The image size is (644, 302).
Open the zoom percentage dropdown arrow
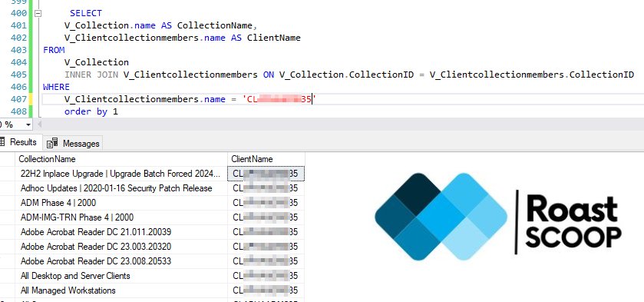click(28, 124)
